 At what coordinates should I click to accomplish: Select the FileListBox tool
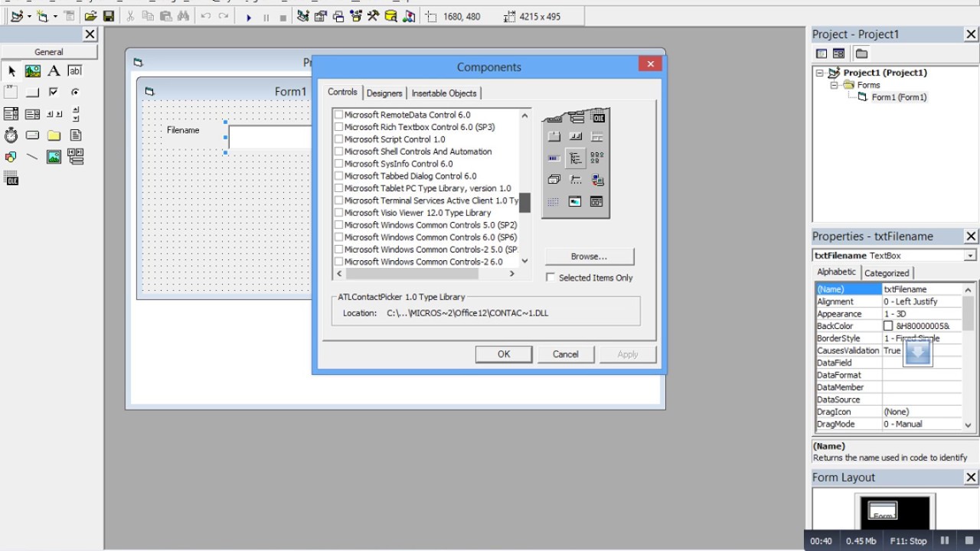[x=75, y=135]
